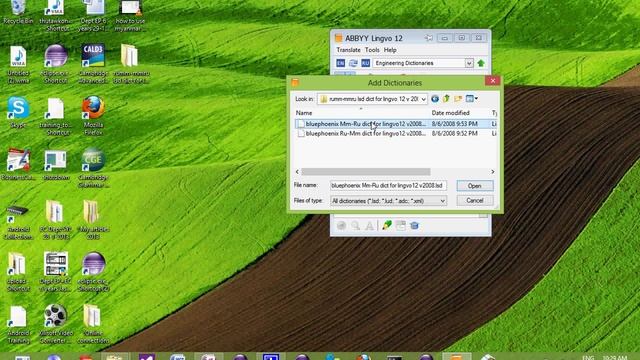
Task: Select the shutdown desktop shortcut
Action: pyautogui.click(x=56, y=165)
